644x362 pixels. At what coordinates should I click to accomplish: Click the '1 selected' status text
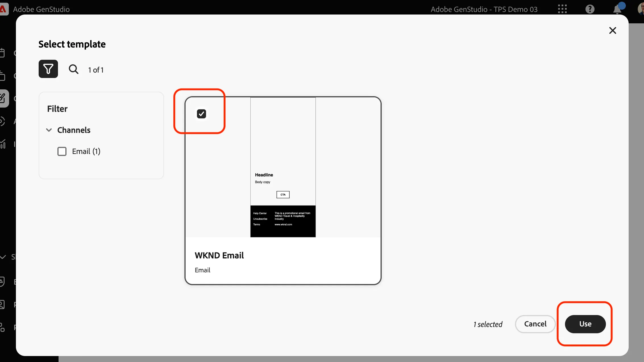[488, 324]
